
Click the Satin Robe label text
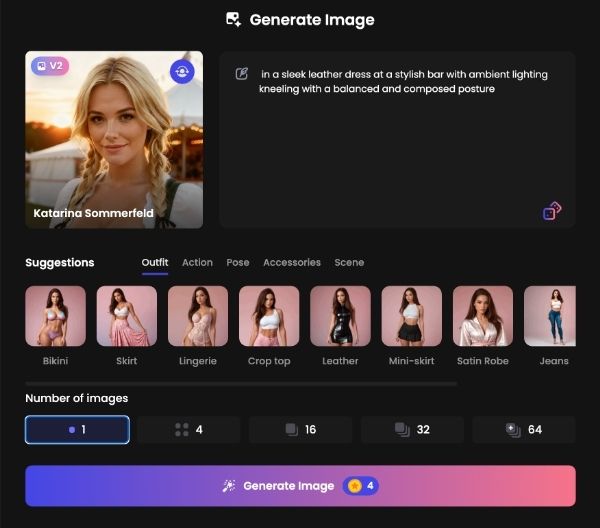point(483,361)
